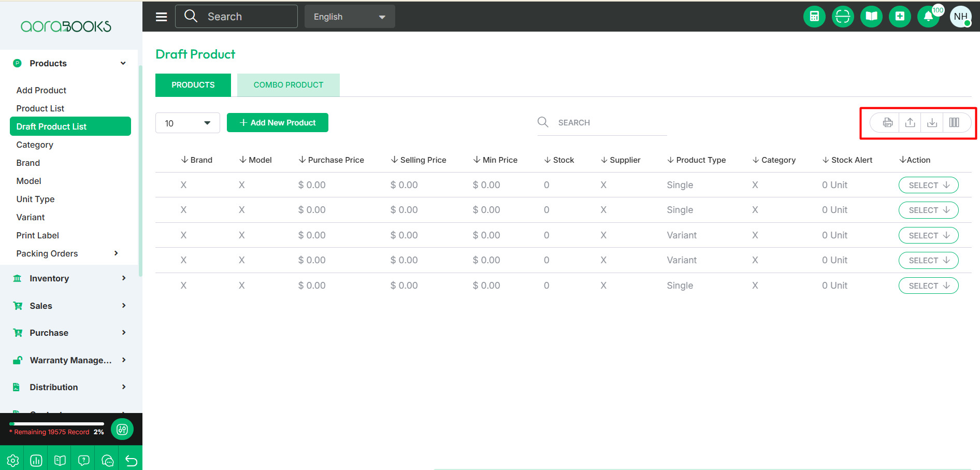Open the English language dropdown
This screenshot has width=980, height=470.
[350, 17]
